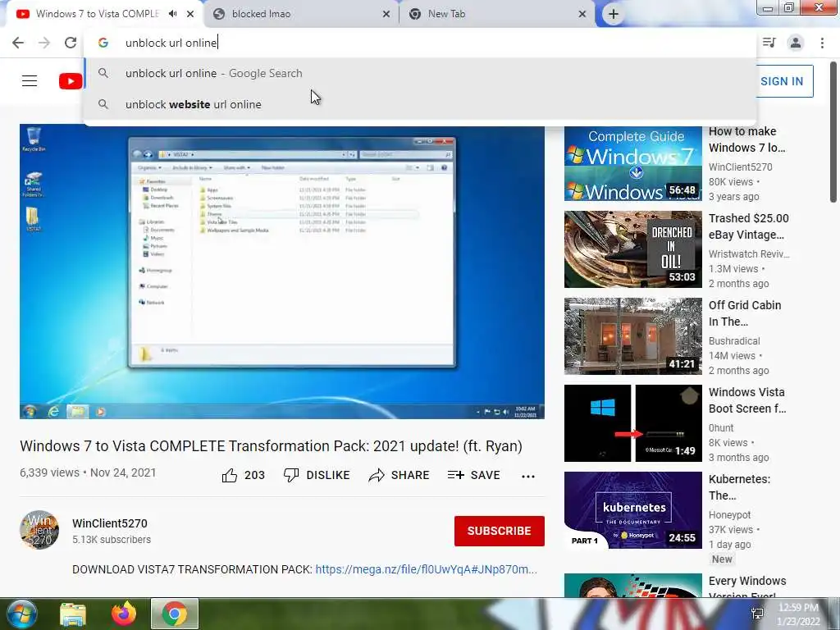Image resolution: width=840 pixels, height=630 pixels.
Task: Open Trashed $25.00 eBay Vintage… title
Action: coord(748,226)
